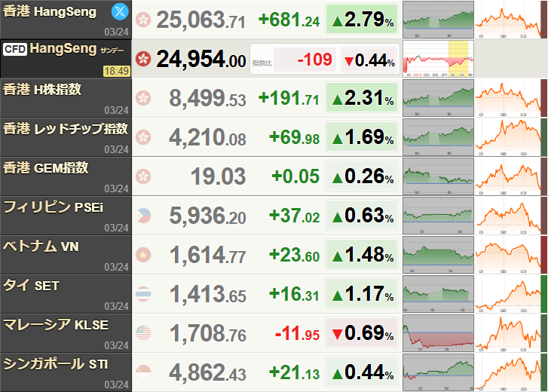Click the ▲0.63% change badge

click(362, 215)
